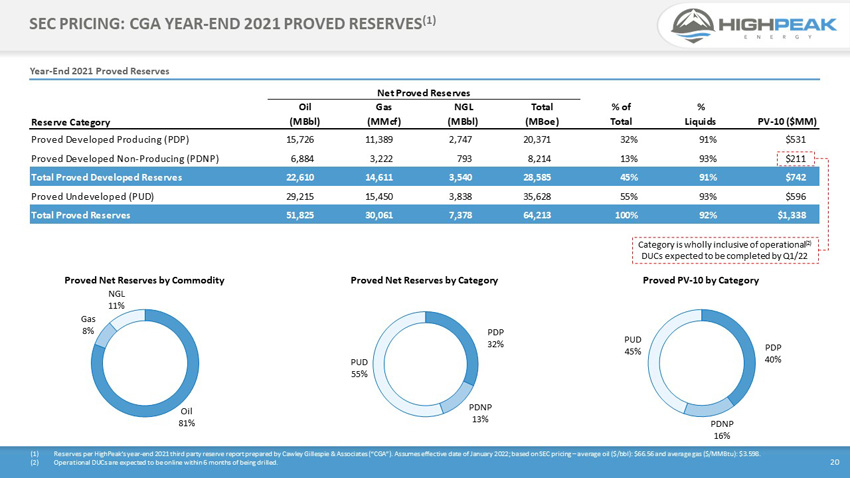The height and width of the screenshot is (478, 850).
Task: Click the Proved Undeveloped (PUD) row label
Action: 93,197
